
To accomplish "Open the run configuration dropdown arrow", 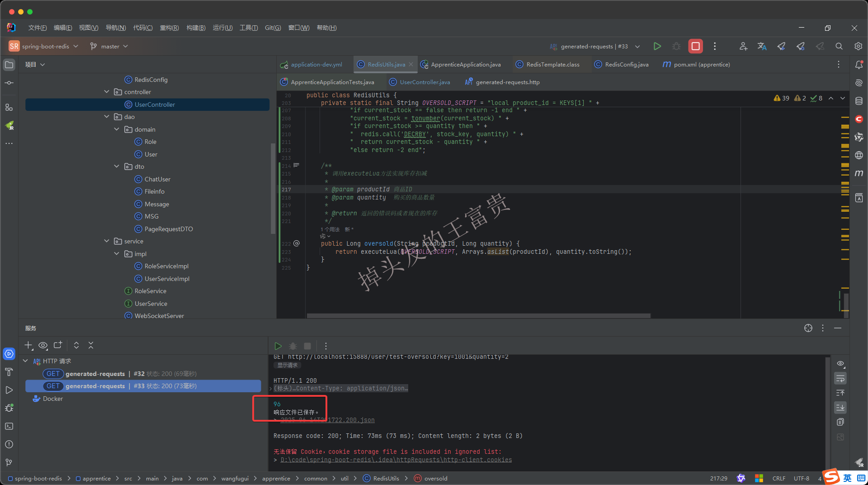I will [637, 46].
